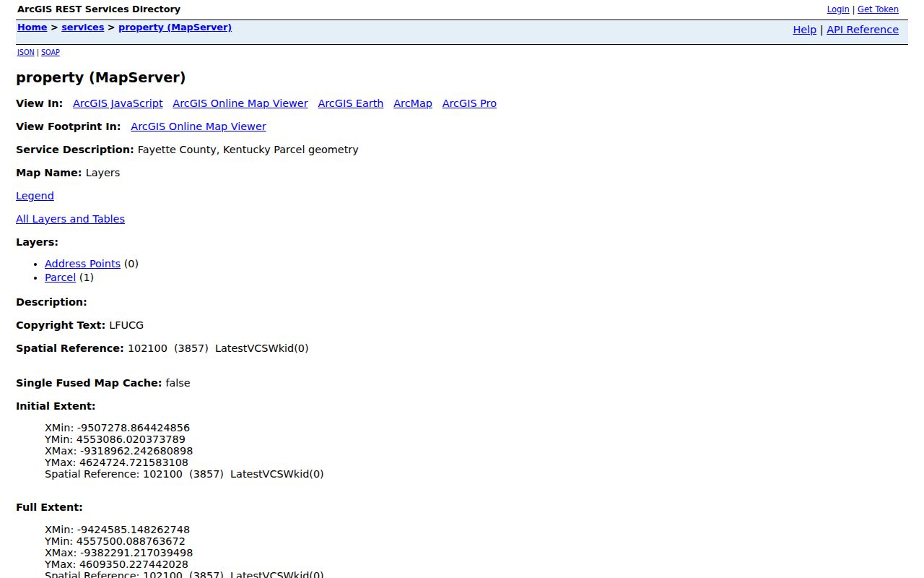Go to Home breadcrumb
Screen dimensions: 924x578
pyautogui.click(x=32, y=27)
